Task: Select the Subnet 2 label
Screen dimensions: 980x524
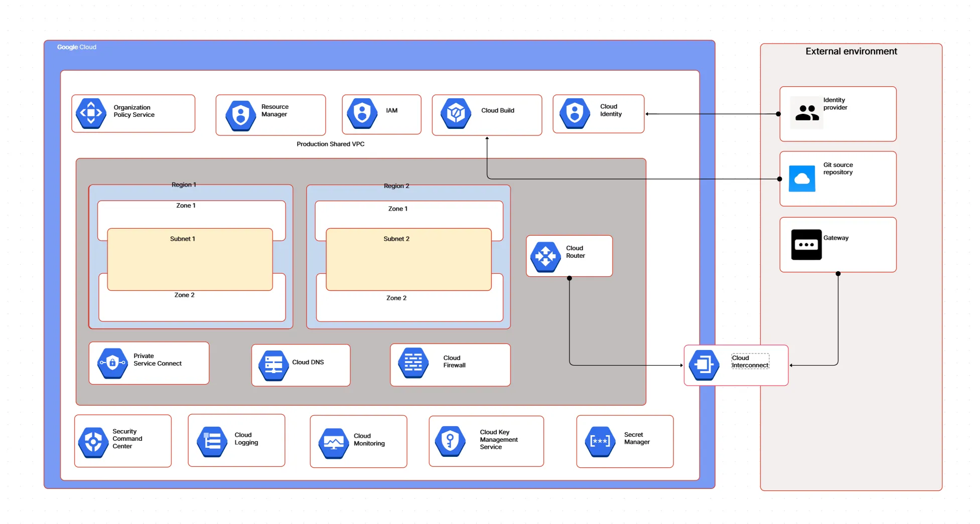Action: 396,239
